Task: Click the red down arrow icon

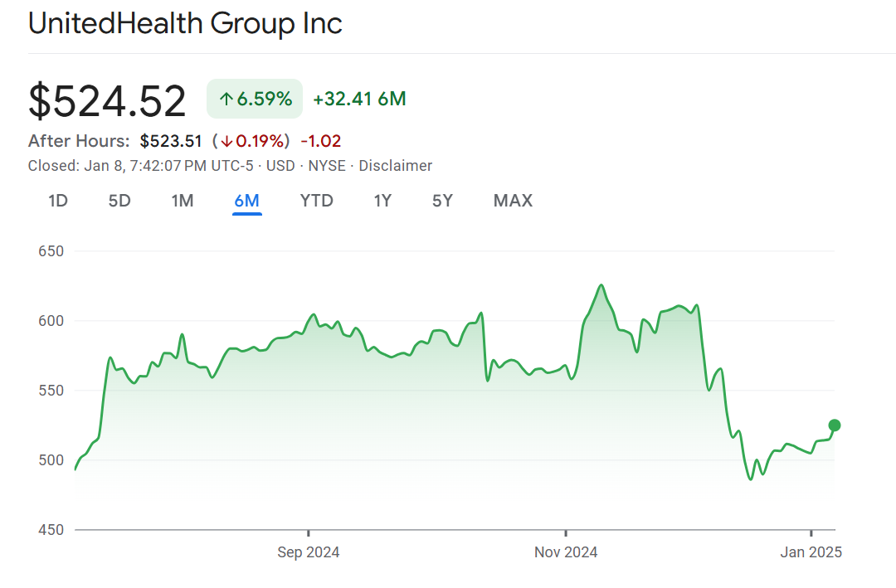Action: (x=226, y=141)
